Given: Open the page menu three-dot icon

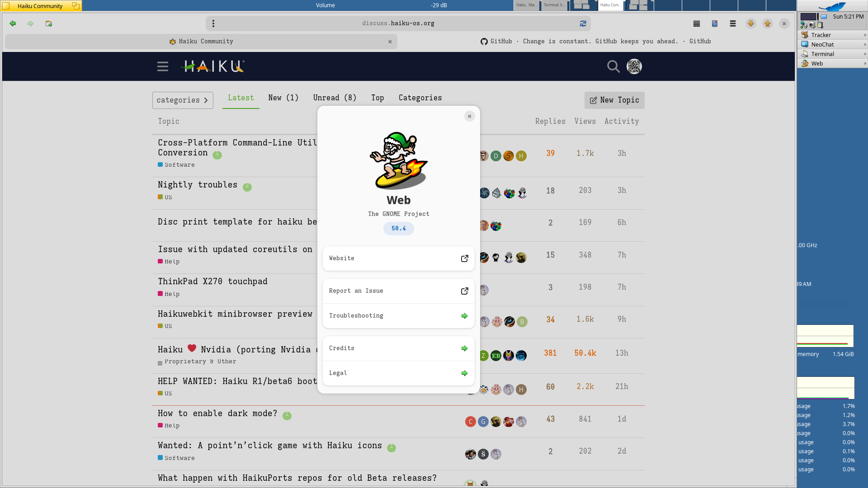Looking at the screenshot, I should [213, 23].
